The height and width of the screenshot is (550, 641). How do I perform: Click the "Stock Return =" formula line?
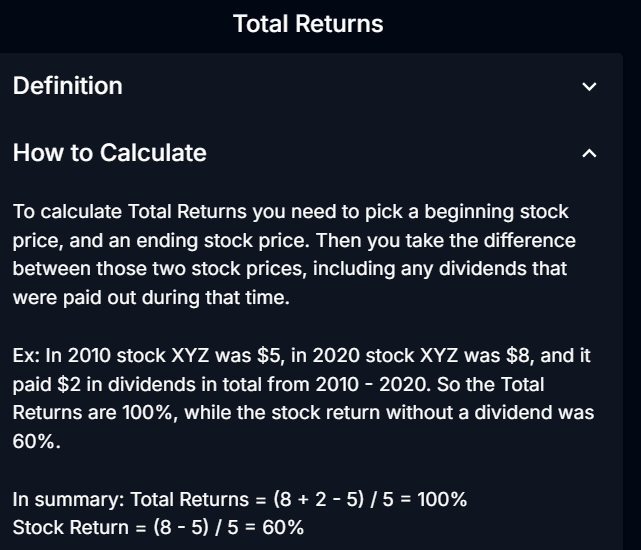(x=158, y=528)
